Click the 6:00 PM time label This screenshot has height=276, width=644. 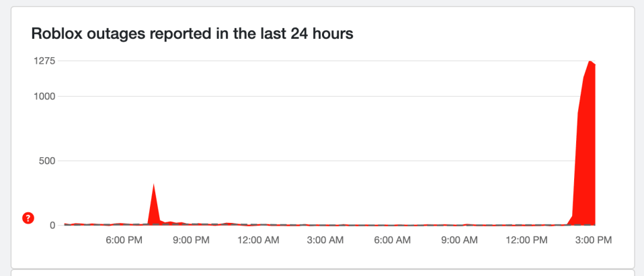[x=124, y=240]
